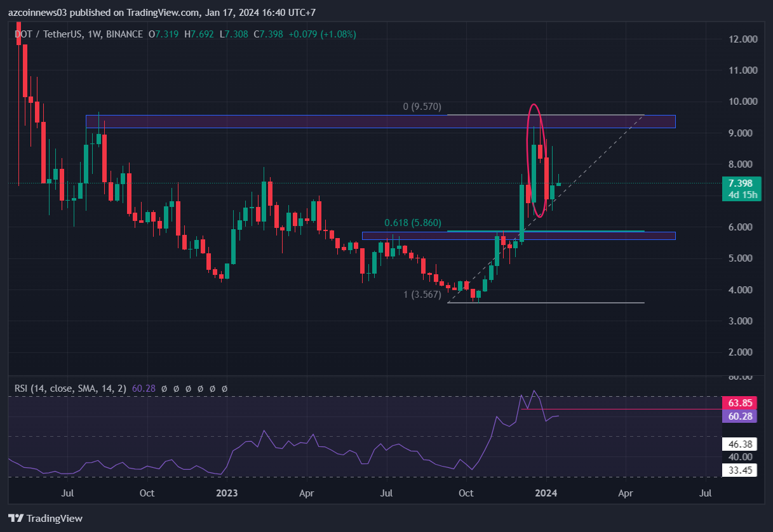Click the 2024 label on time axis
The width and height of the screenshot is (773, 532).
point(546,493)
